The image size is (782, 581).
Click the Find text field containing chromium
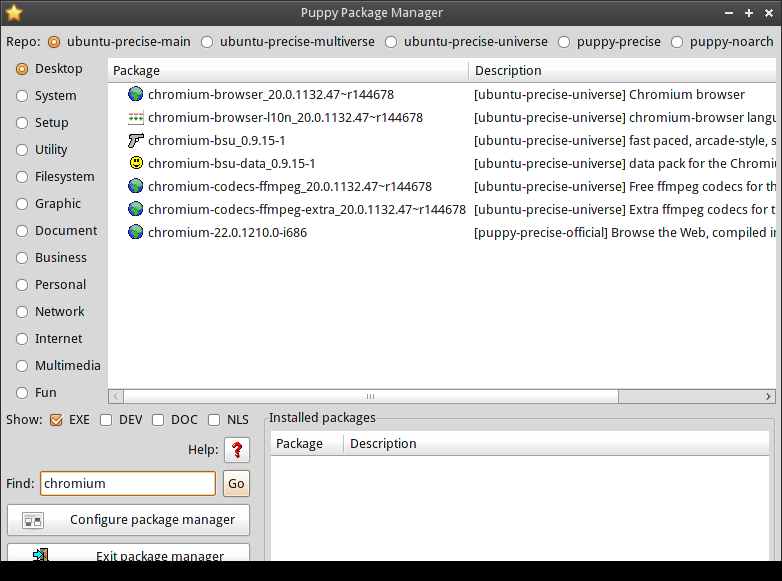128,484
